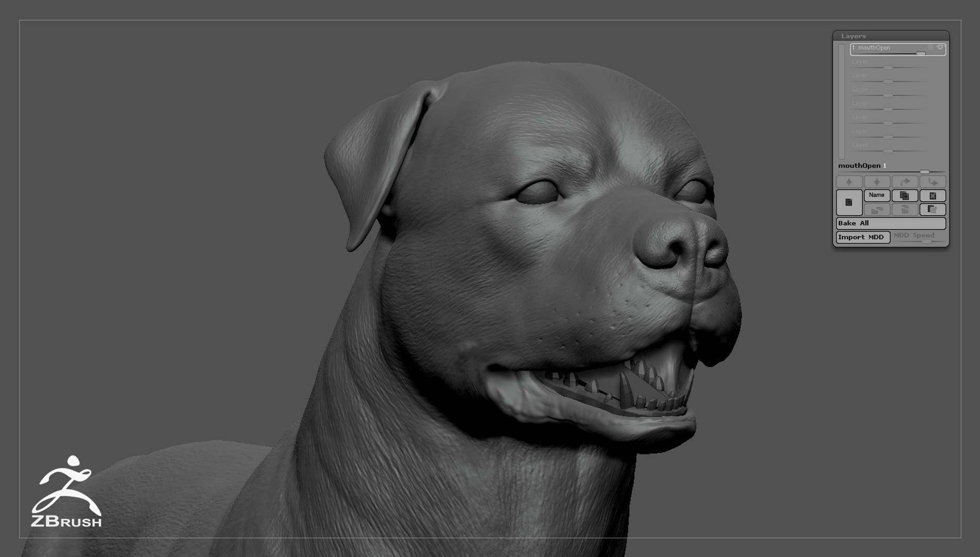
Task: Duplicate the layer with the duplicate icon
Action: point(905,195)
